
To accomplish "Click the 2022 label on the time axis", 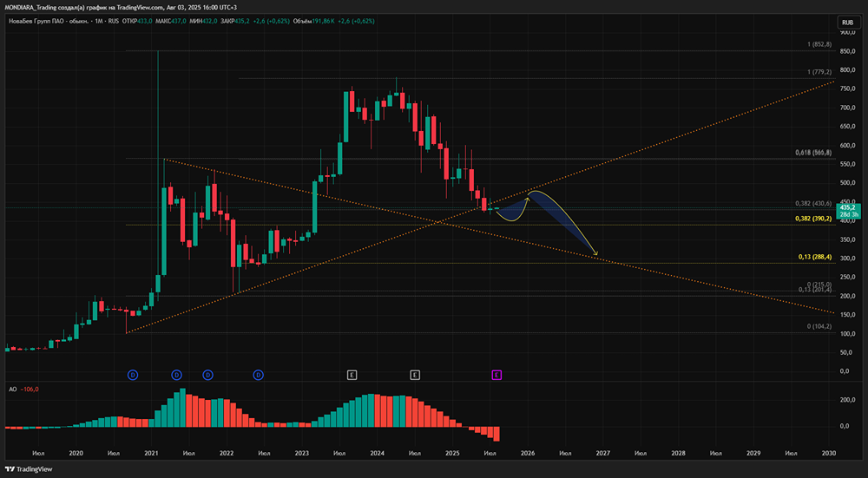I will coord(227,453).
